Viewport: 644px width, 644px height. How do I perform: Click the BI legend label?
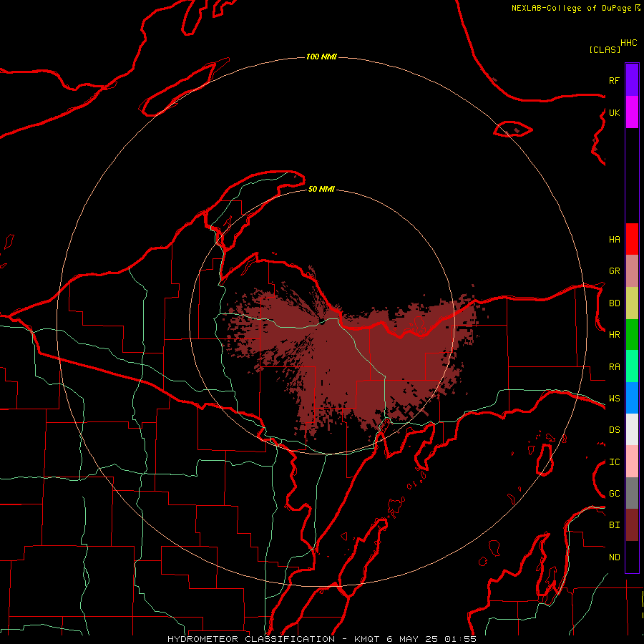point(614,525)
